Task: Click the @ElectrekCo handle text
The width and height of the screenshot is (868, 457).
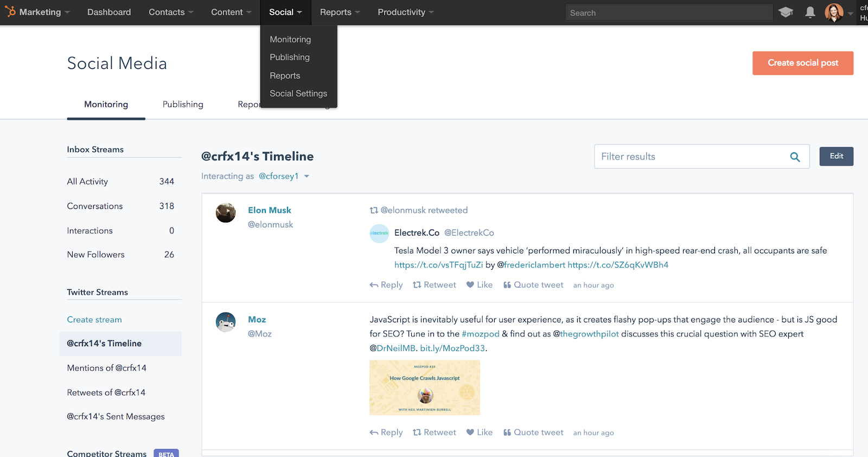Action: 469,233
